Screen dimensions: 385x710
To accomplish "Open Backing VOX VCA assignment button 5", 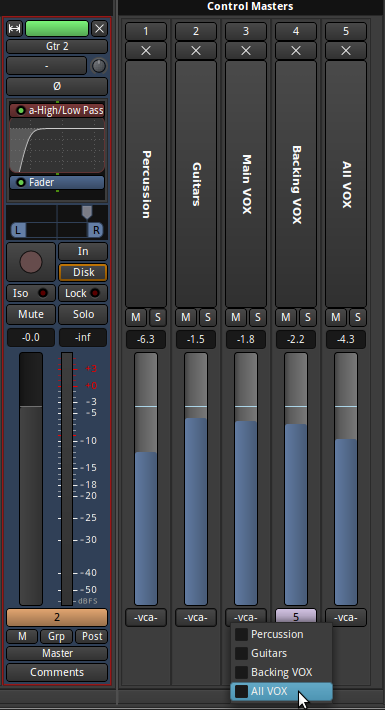I will 296,617.
